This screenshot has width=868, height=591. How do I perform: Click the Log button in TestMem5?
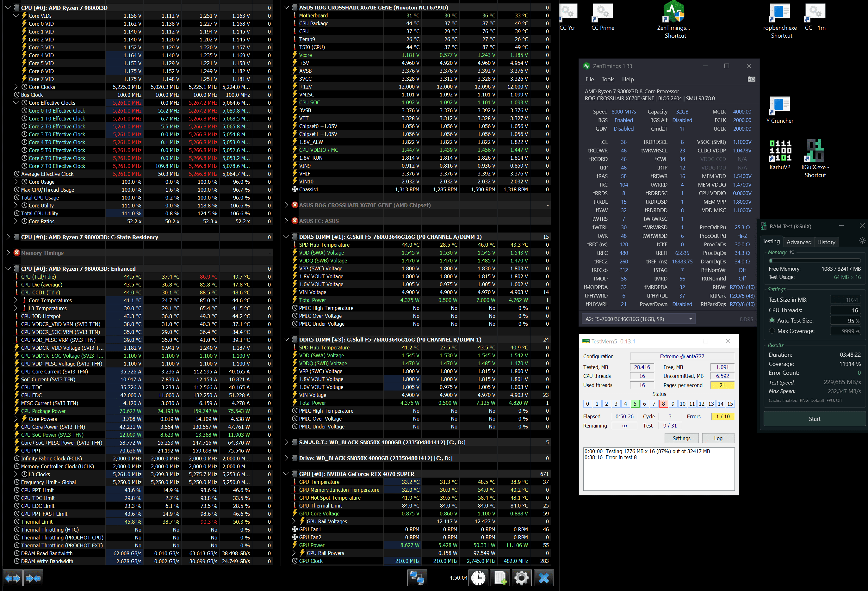coord(718,438)
